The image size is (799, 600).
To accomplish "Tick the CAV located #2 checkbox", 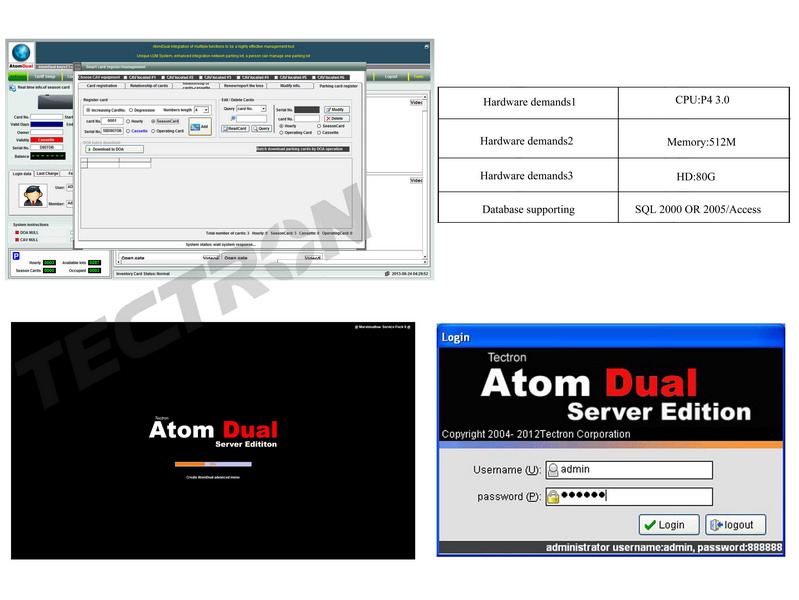I will [163, 77].
